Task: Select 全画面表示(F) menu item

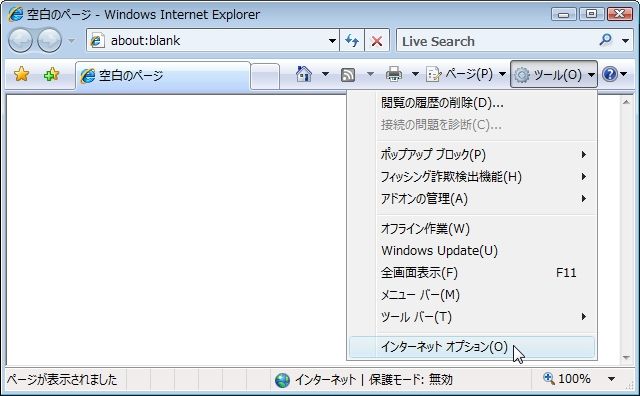Action: 471,273
